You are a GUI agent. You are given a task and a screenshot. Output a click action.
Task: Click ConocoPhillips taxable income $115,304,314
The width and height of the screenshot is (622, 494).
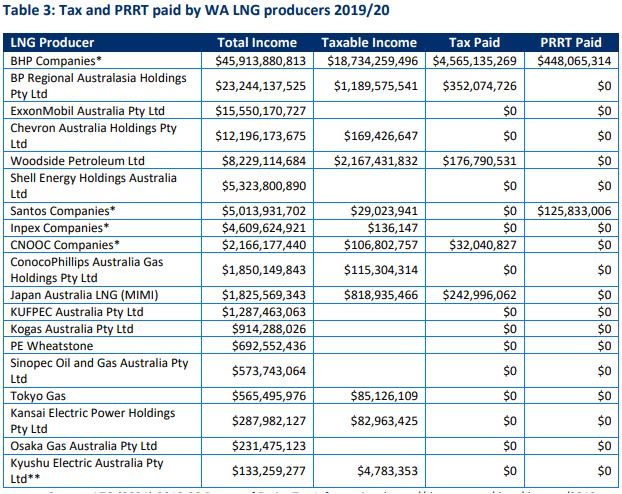381,270
